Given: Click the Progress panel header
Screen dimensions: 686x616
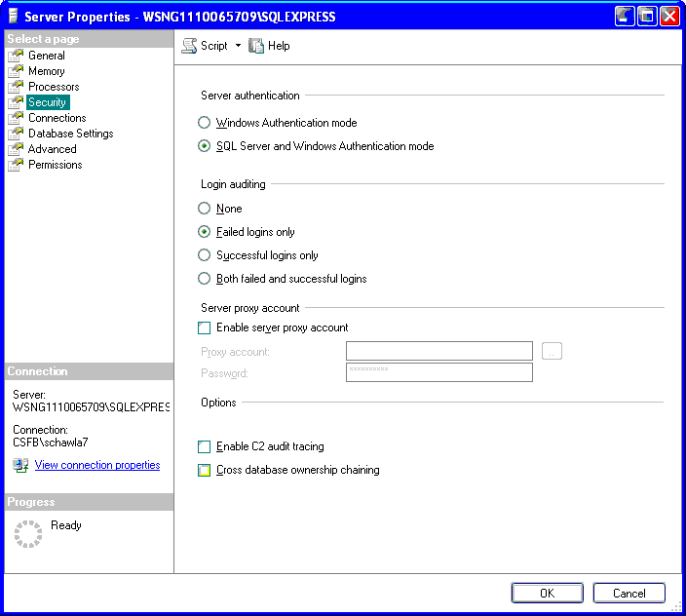Looking at the screenshot, I should pyautogui.click(x=90, y=502).
